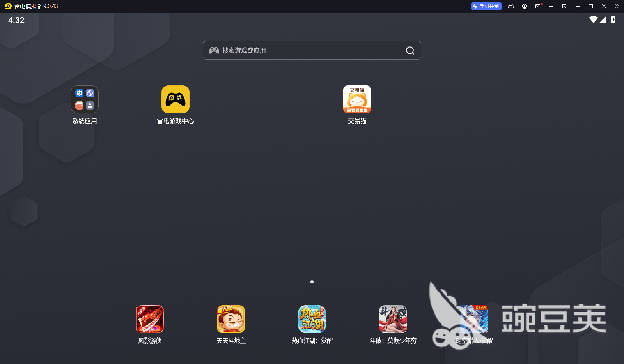Click the battery charging icon
624x364 pixels.
pyautogui.click(x=613, y=19)
